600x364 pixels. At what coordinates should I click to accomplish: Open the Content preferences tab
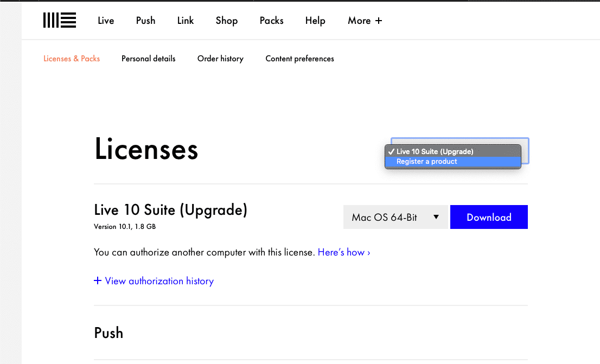[x=299, y=59]
